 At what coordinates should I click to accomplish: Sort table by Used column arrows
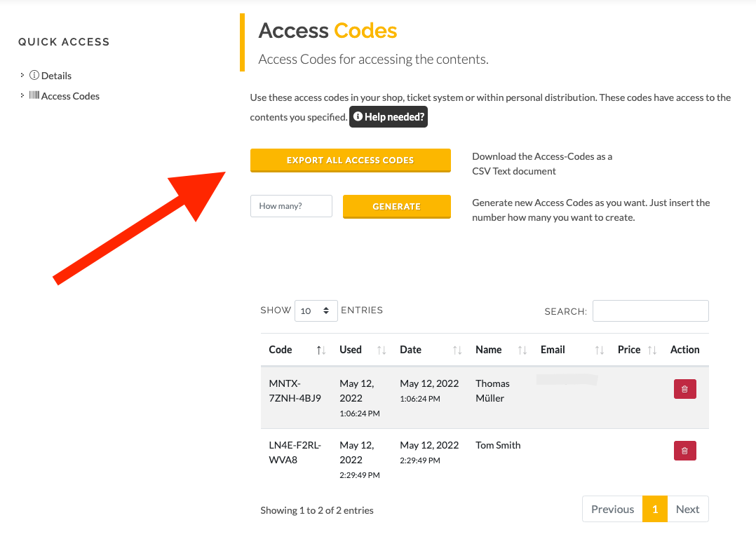pos(382,350)
